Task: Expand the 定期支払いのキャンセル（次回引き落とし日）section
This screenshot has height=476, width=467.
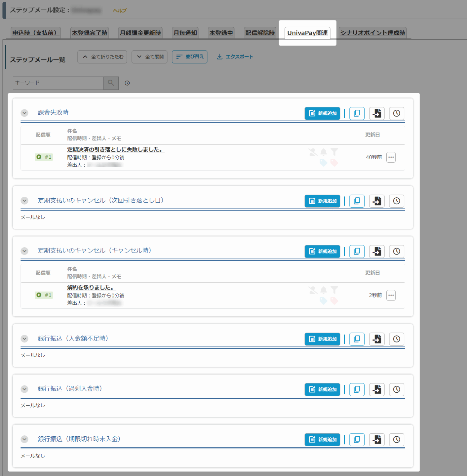Action: click(24, 201)
